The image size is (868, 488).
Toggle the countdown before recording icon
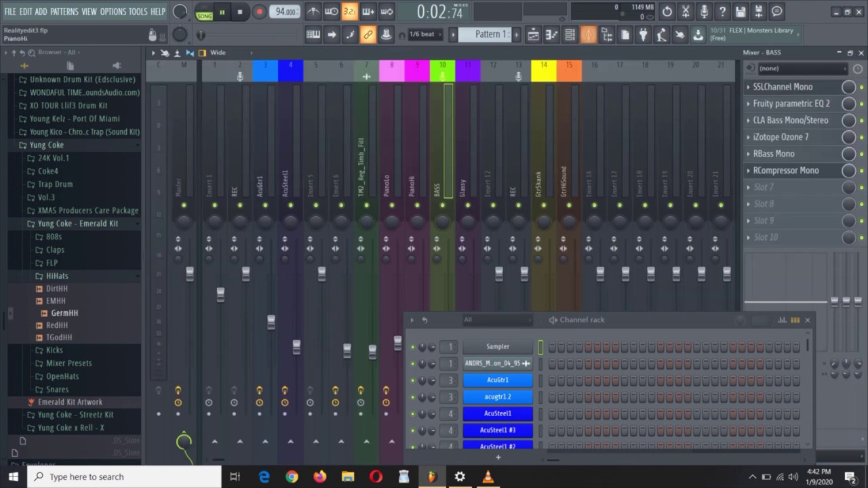(x=349, y=12)
